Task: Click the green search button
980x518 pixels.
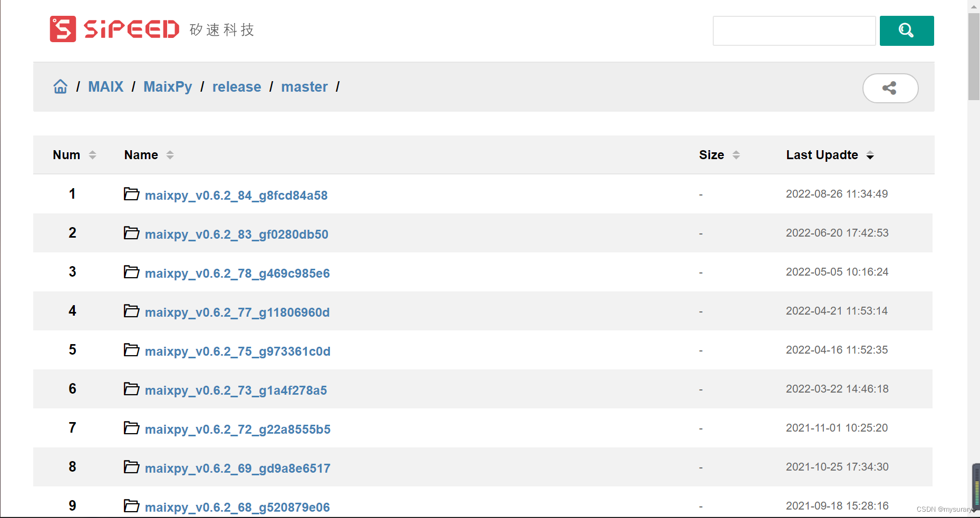Action: [x=907, y=31]
